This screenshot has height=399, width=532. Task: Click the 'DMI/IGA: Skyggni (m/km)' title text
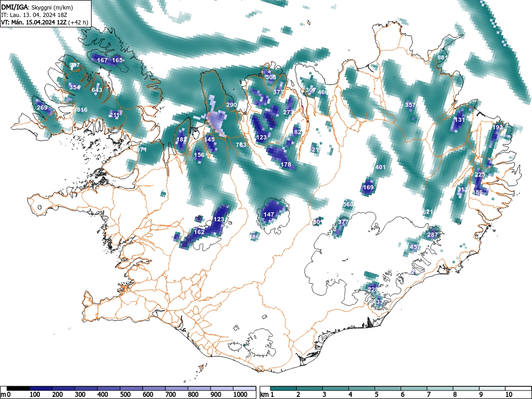[37, 7]
